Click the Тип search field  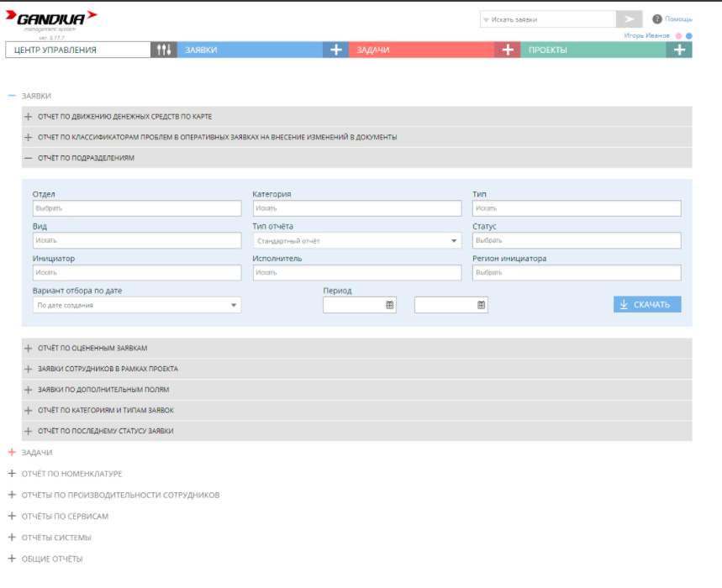577,208
